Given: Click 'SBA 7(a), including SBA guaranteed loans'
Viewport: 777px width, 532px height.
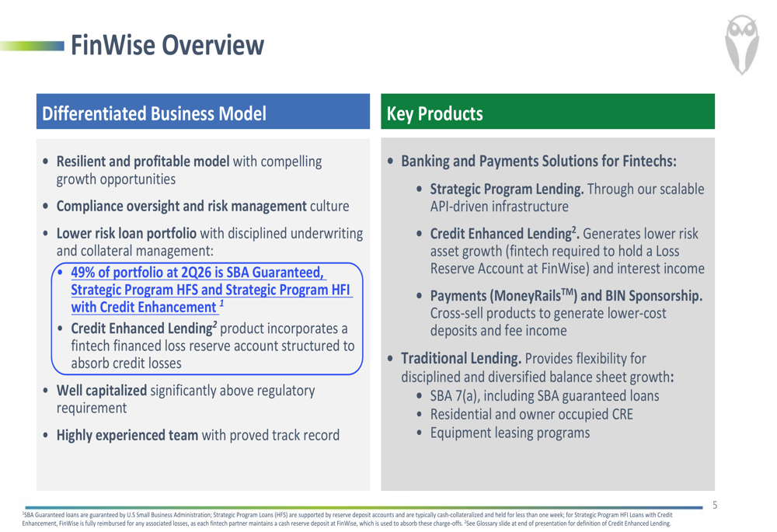Looking at the screenshot, I should click(545, 396).
